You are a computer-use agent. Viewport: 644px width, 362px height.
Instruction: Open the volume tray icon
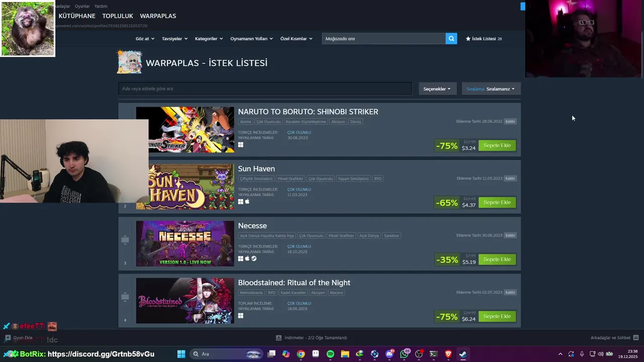[x=600, y=354]
